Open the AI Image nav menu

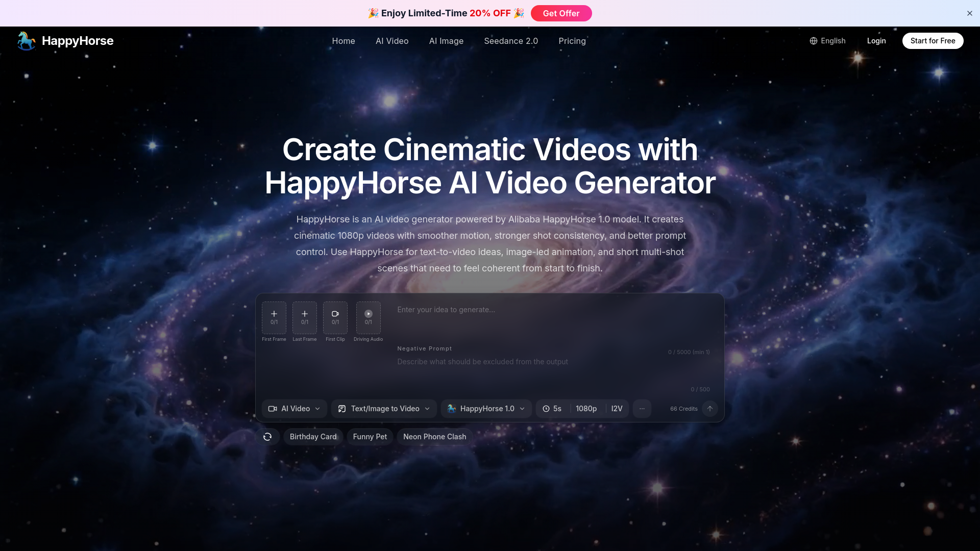(x=446, y=41)
